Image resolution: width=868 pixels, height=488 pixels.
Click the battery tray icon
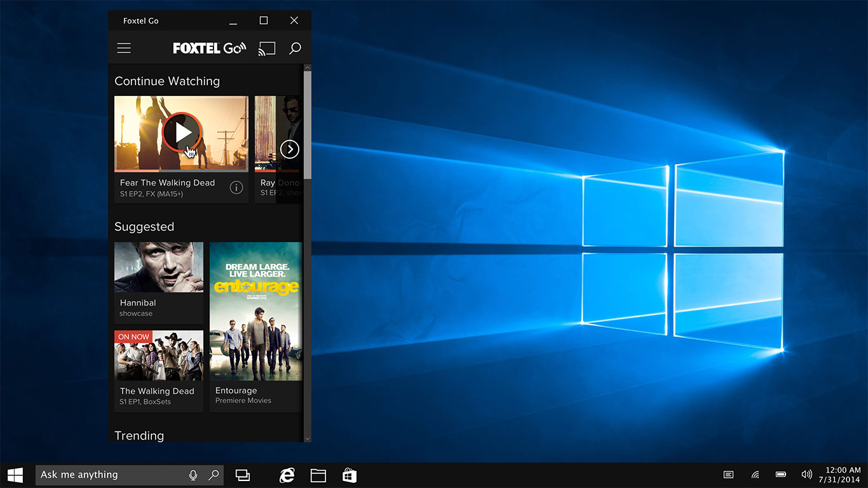point(781,475)
